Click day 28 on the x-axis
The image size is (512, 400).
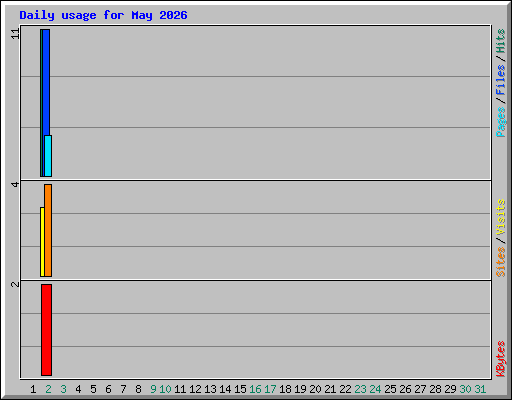[435, 389]
